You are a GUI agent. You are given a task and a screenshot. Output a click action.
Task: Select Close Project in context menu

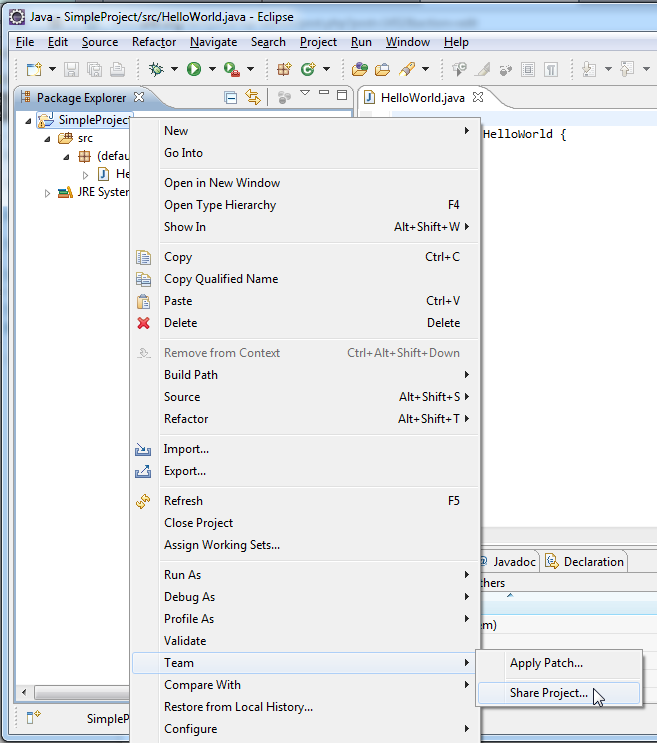[306, 523]
